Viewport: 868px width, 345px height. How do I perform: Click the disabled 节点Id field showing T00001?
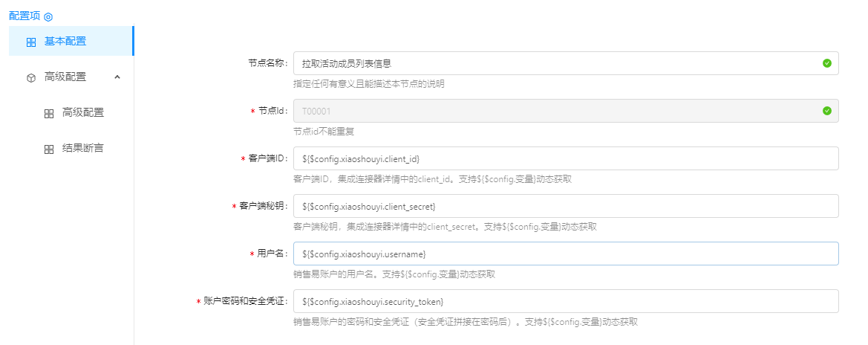[x=557, y=111]
